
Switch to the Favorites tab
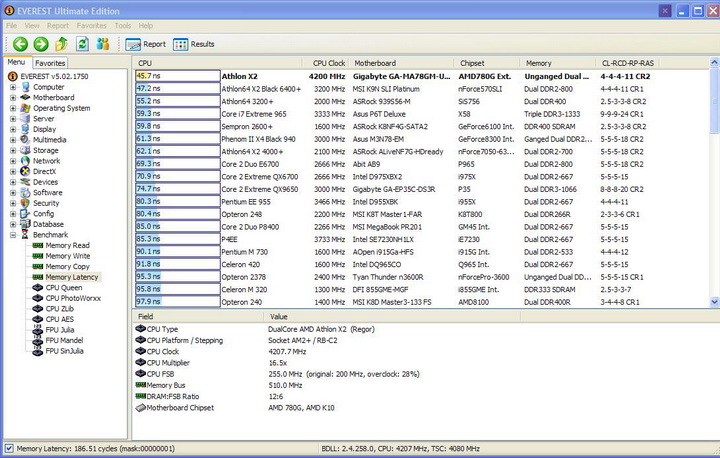[x=49, y=62]
